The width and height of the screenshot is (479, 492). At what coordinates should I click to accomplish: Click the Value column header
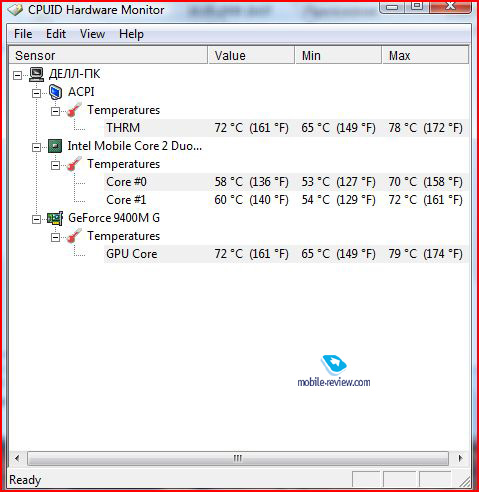(251, 55)
